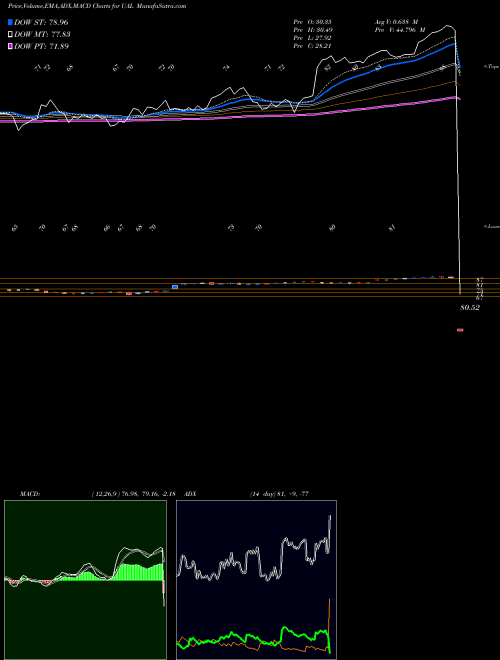Viewport: 500px width, 660px height.
Task: Click the magenta DOW PT legend swatch
Action: pos(10,46)
